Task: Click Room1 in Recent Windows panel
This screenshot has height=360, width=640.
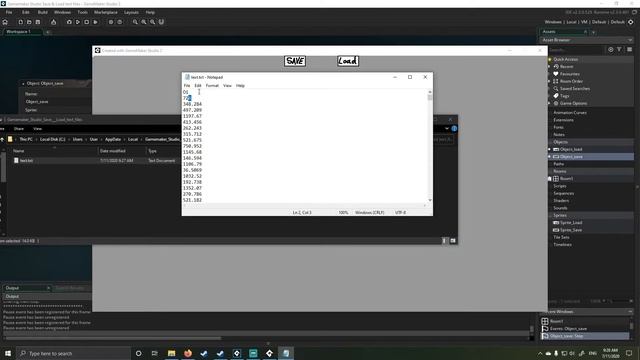Action: (556, 322)
